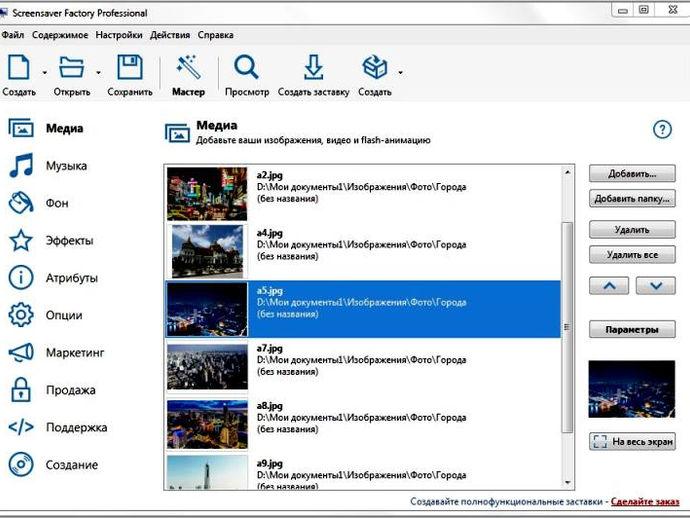
Task: Click the Добавить папку... button
Action: [x=632, y=198]
